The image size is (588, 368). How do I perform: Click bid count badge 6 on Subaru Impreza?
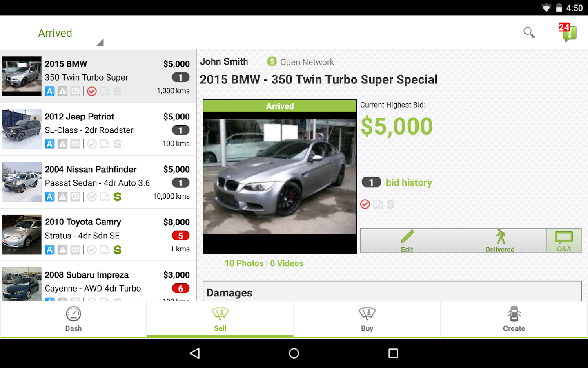180,288
